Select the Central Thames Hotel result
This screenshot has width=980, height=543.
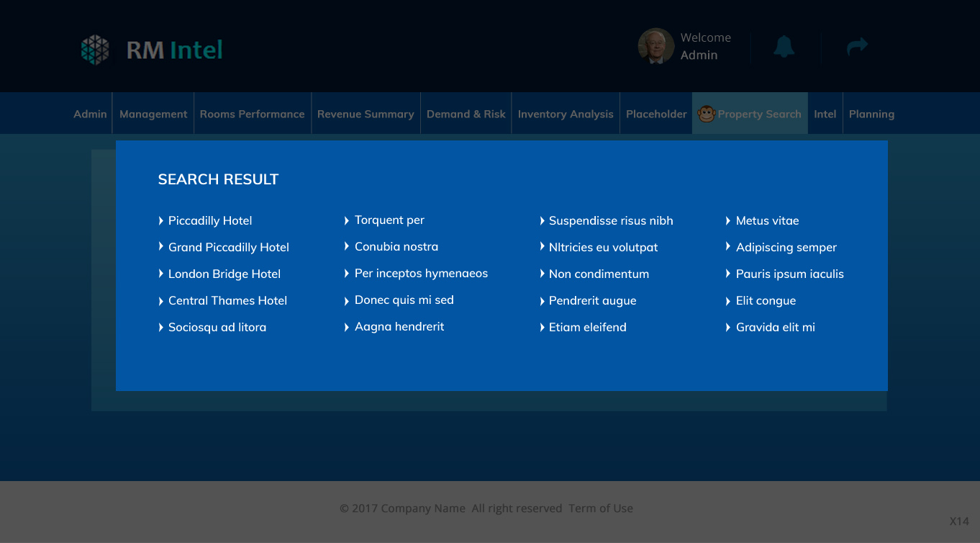[227, 300]
